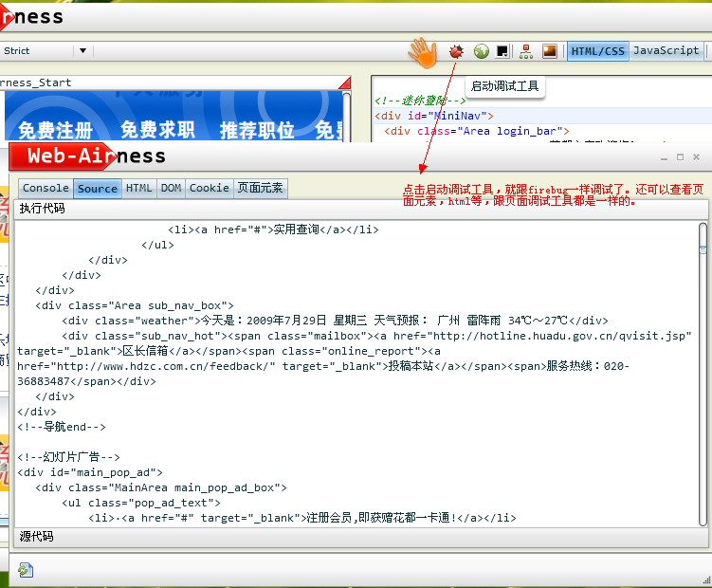Click the site structure tree icon
Screen dimensions: 712x588
pyautogui.click(x=525, y=51)
